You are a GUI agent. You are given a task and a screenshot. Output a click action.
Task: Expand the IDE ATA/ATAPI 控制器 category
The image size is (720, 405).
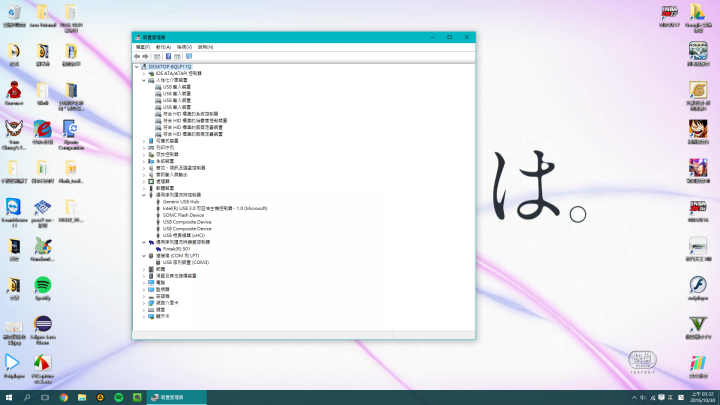pyautogui.click(x=144, y=73)
